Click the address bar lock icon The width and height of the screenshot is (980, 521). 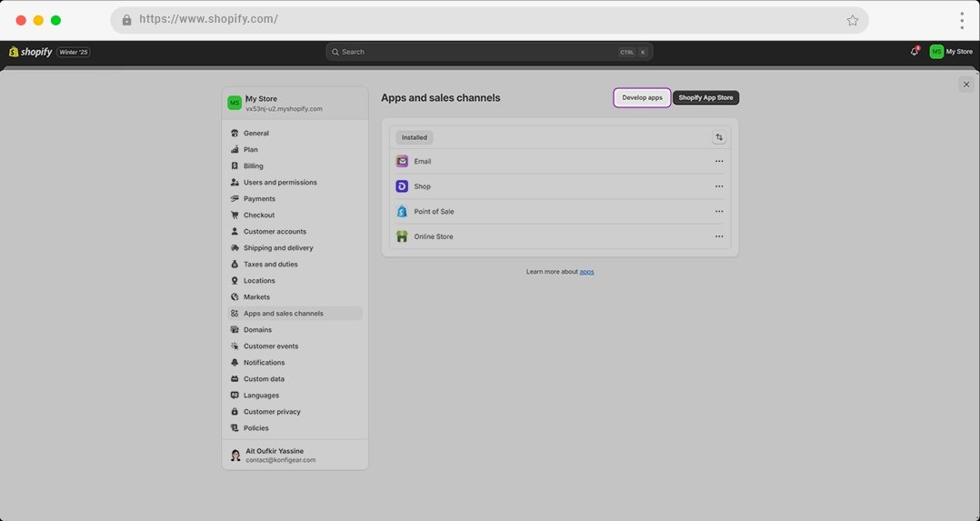pos(127,20)
